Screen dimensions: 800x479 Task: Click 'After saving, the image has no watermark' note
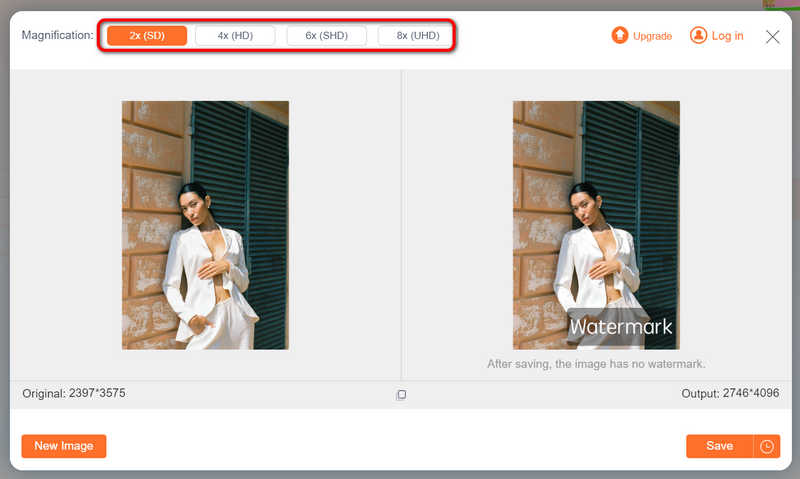tap(596, 364)
